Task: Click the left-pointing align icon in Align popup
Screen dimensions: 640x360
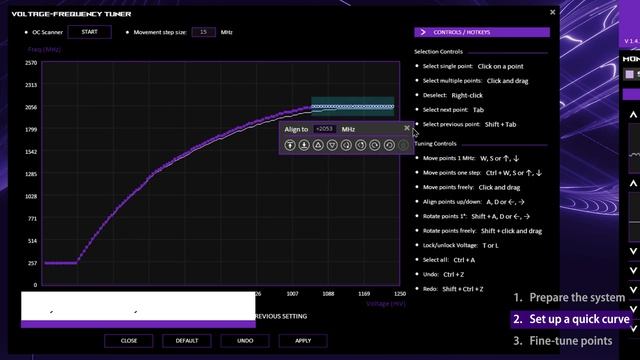Action: pos(347,145)
